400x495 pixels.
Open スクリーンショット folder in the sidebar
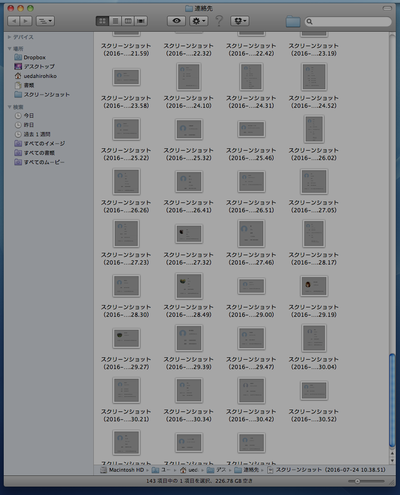point(42,95)
